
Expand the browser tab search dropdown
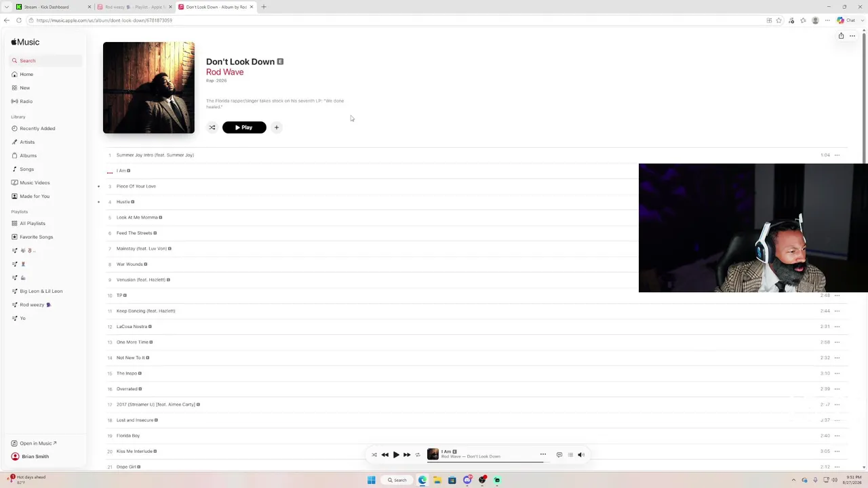[x=7, y=7]
